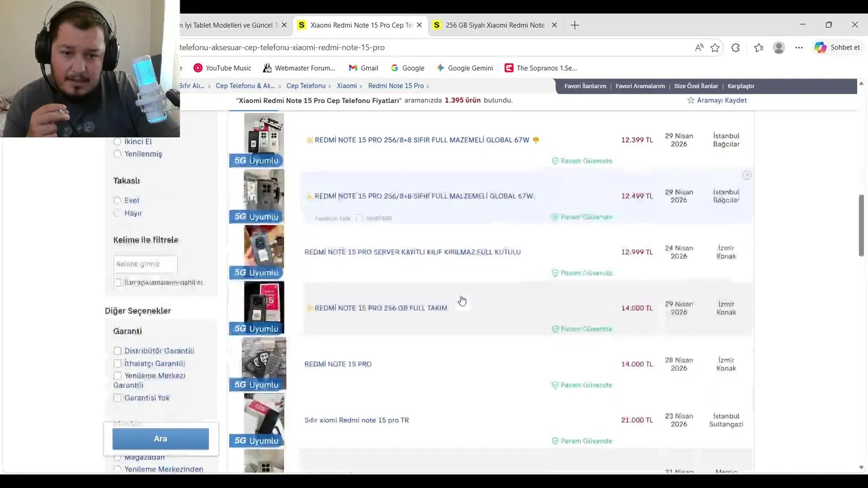Click the address bar URL field
This screenshot has height=488, width=868.
click(434, 47)
